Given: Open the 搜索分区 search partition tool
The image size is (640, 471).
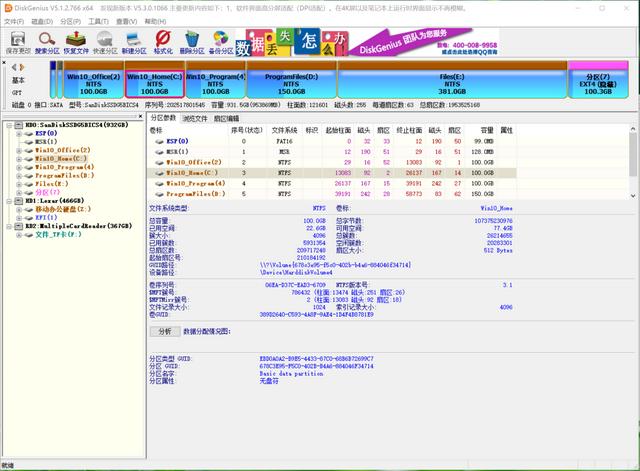Looking at the screenshot, I should (x=47, y=41).
